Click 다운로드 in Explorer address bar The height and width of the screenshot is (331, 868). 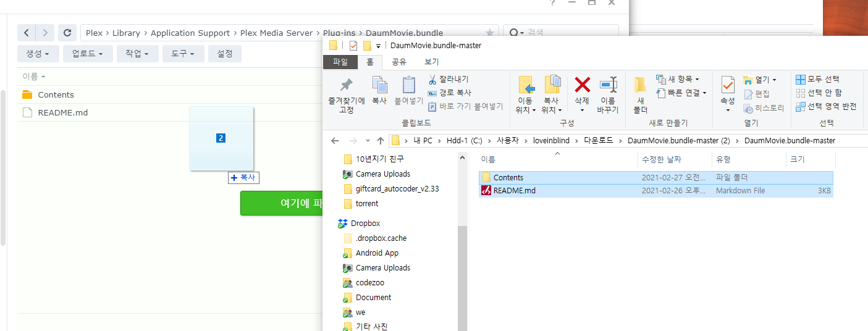click(598, 140)
